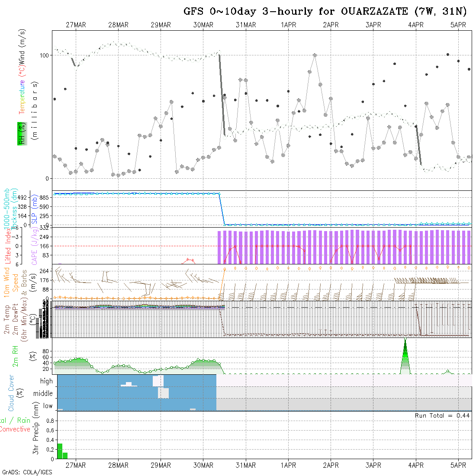Click the 2m RH panel label
476x476 pixels.
click(15, 356)
